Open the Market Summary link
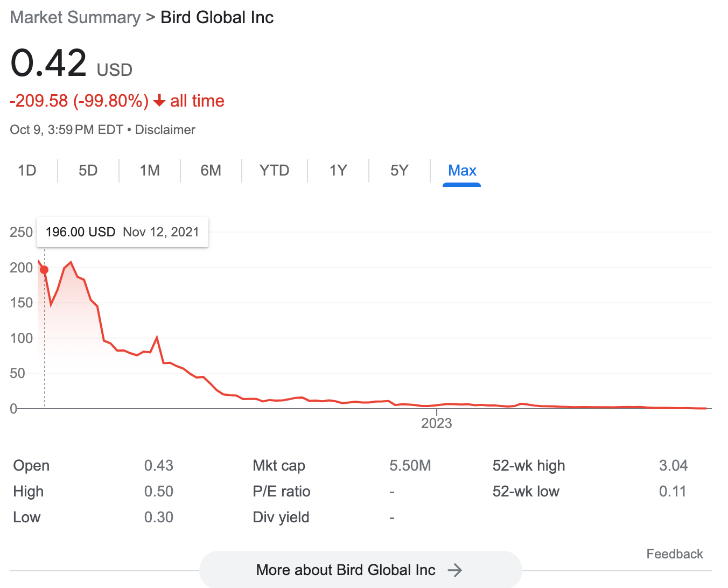The height and width of the screenshot is (588, 728). tap(75, 17)
